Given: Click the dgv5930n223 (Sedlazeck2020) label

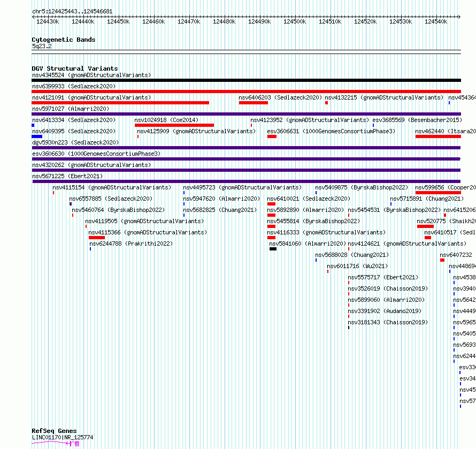Looking at the screenshot, I should click(x=75, y=142).
